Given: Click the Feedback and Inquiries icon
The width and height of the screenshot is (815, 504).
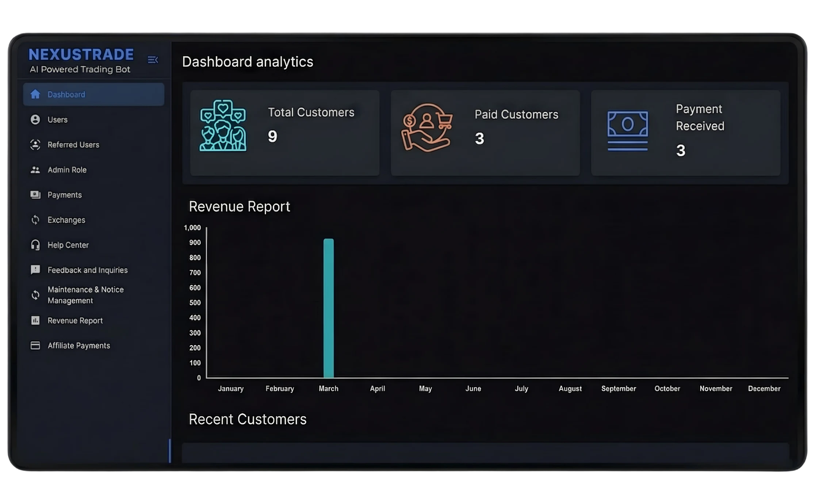Looking at the screenshot, I should (x=35, y=270).
